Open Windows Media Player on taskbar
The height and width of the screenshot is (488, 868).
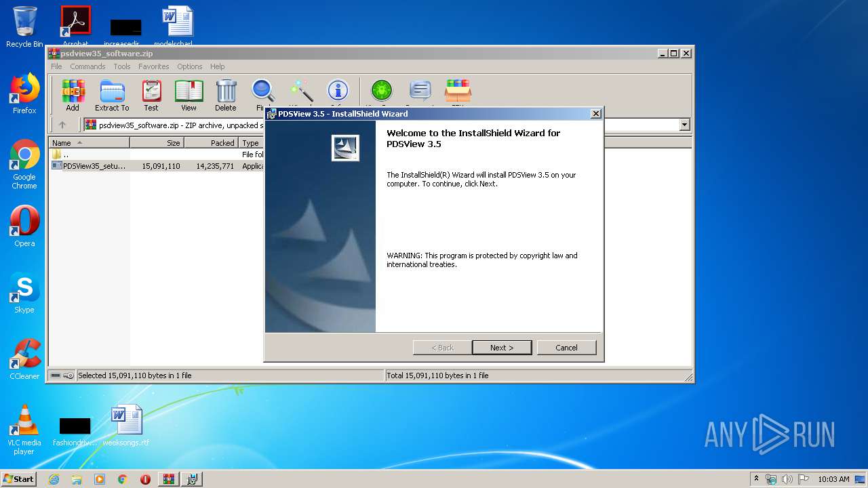[100, 479]
